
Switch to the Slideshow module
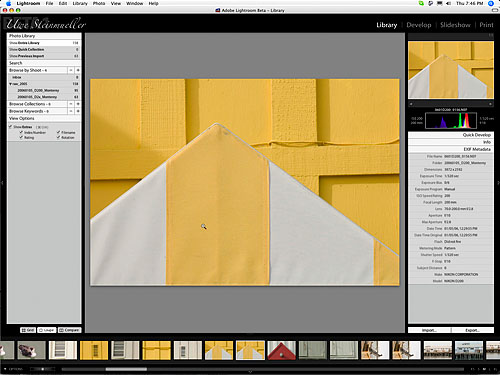pyautogui.click(x=455, y=25)
